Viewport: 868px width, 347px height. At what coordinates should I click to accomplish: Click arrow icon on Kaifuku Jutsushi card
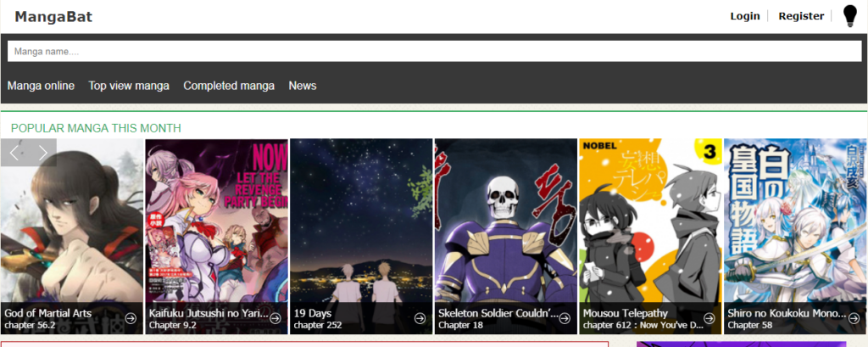pyautogui.click(x=275, y=318)
